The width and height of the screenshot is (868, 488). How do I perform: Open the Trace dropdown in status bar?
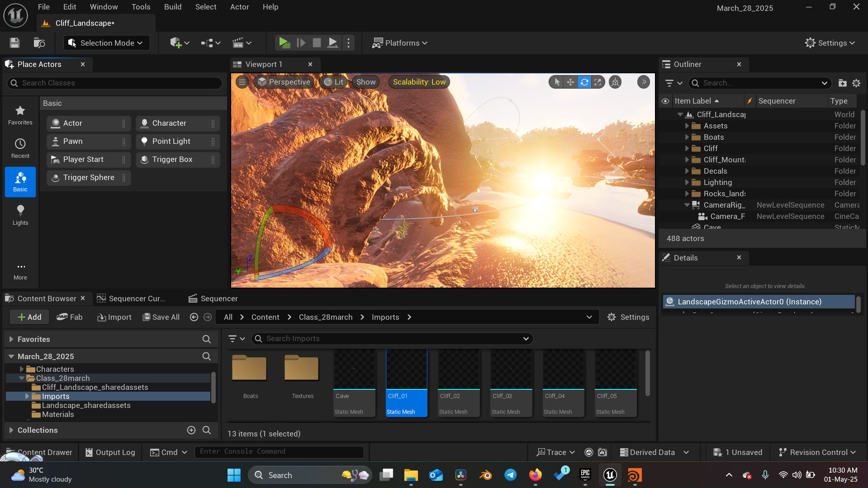point(556,452)
